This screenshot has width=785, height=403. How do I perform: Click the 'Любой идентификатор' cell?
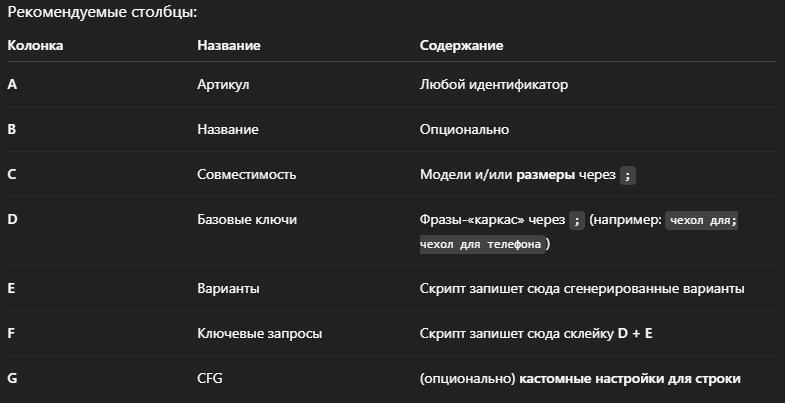click(x=494, y=85)
